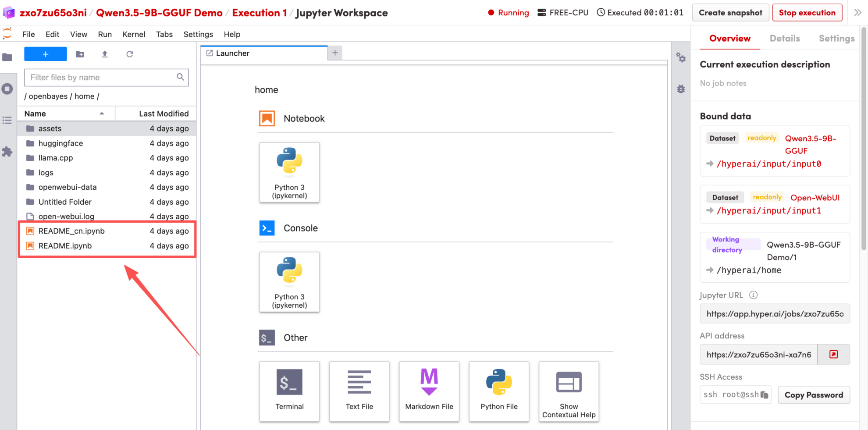The width and height of the screenshot is (868, 430).
Task: Open the property inspector gears icon
Action: (x=680, y=57)
